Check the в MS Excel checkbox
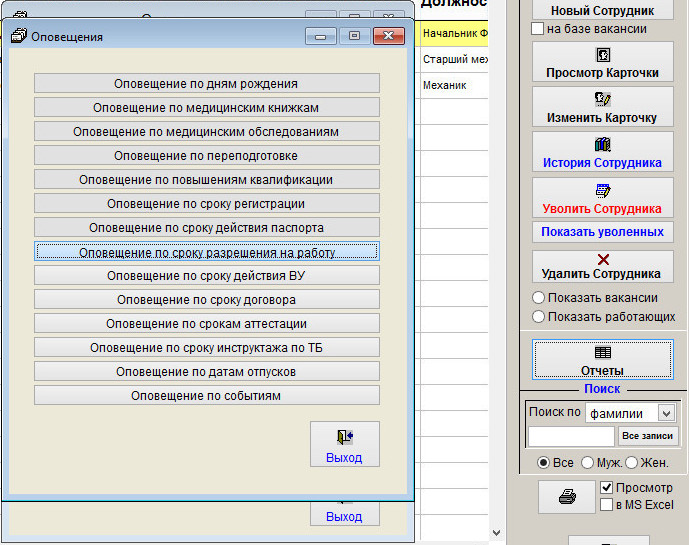 (x=607, y=505)
